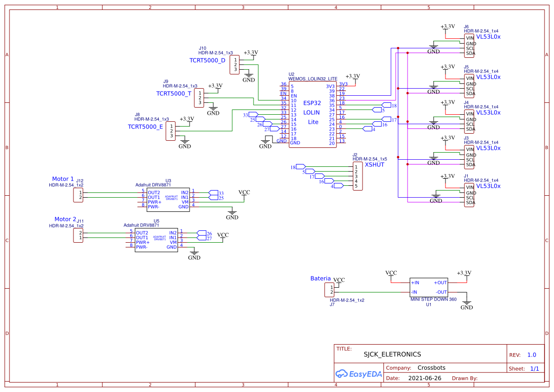Viewport: 554px width, 392px height.
Task: Click the bottom VL53L0x J1 sensor header
Action: pyautogui.click(x=469, y=195)
